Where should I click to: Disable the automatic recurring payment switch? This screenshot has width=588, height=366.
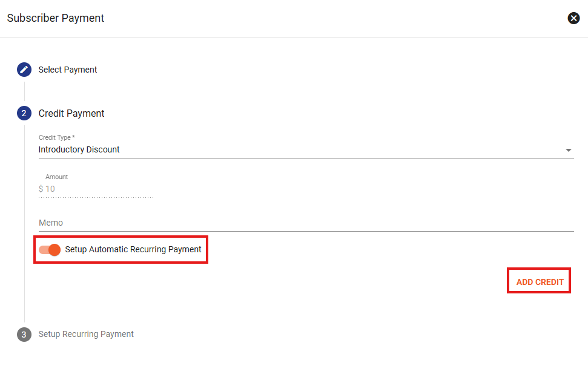point(50,249)
